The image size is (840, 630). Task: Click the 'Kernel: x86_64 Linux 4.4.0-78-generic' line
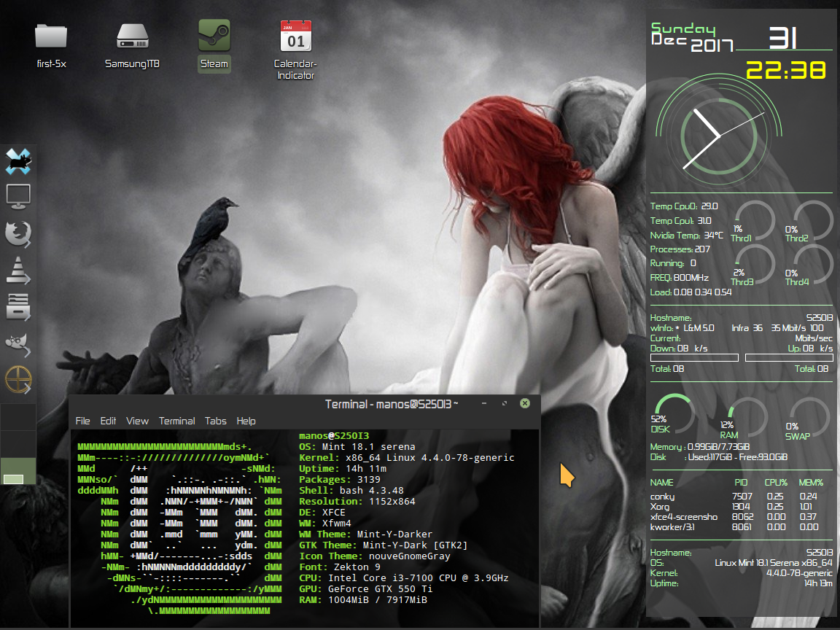point(407,458)
